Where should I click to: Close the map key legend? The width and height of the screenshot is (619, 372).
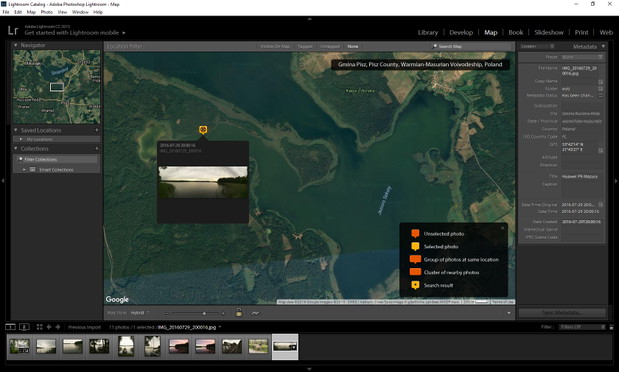pyautogui.click(x=503, y=228)
